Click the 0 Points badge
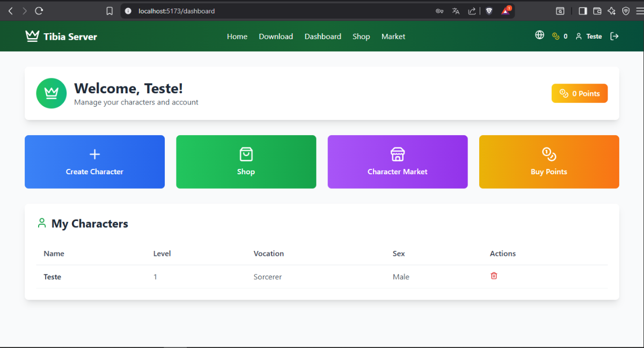 pos(579,93)
